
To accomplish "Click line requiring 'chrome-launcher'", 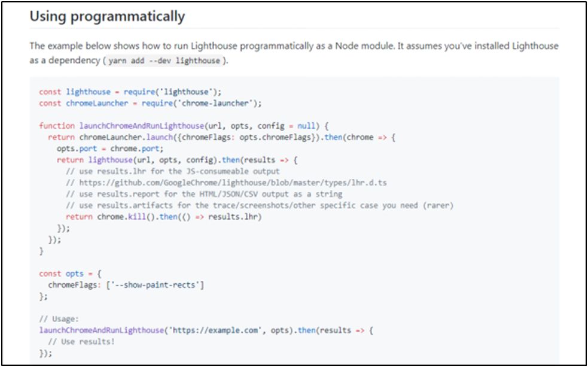I will click(x=150, y=103).
